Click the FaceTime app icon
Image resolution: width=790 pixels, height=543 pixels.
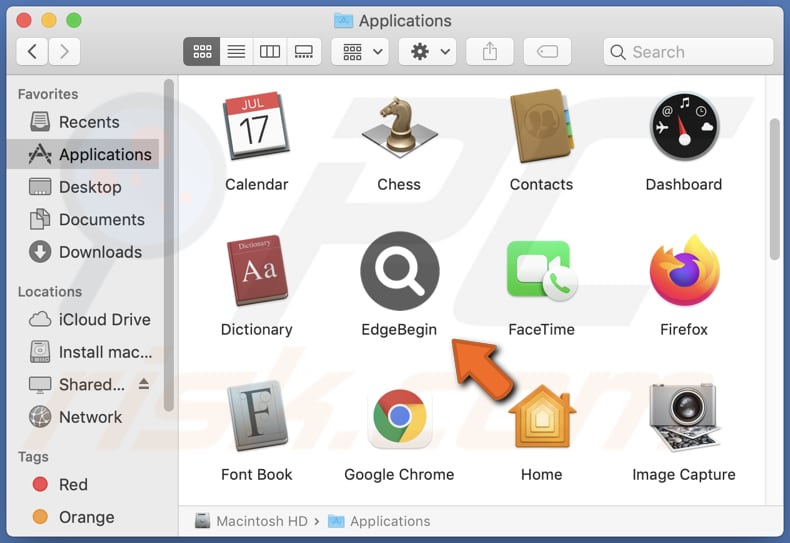pyautogui.click(x=542, y=271)
